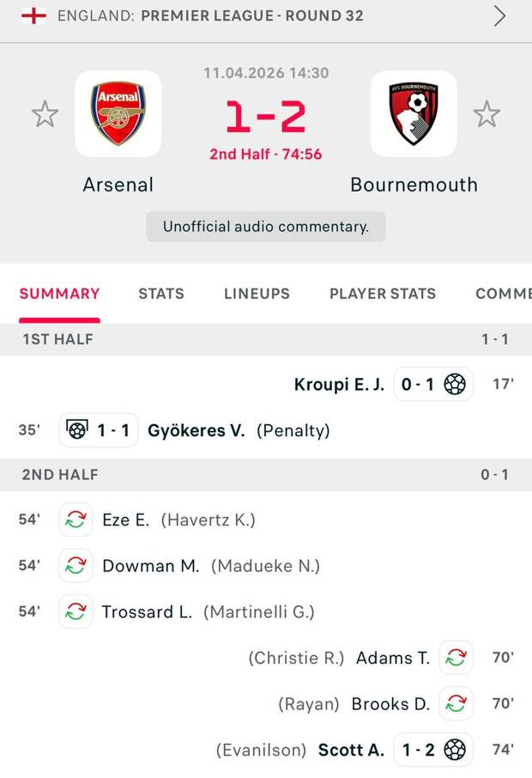
Task: Collapse the 1ST HALF section header
Action: click(266, 339)
